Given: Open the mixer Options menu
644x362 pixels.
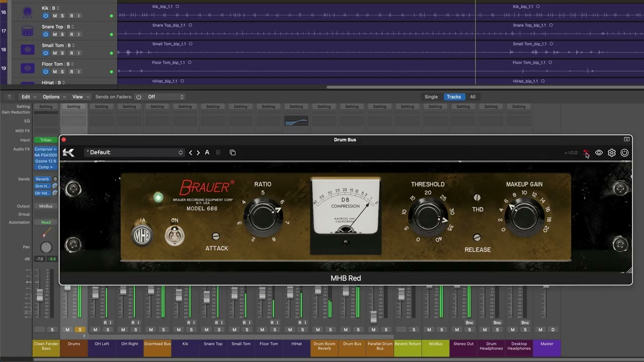Looking at the screenshot, I should click(x=54, y=97).
